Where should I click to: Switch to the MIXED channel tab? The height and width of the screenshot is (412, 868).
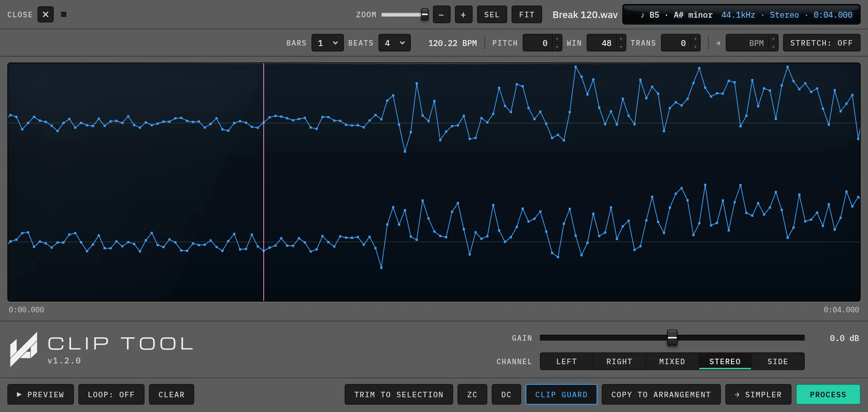[672, 362]
